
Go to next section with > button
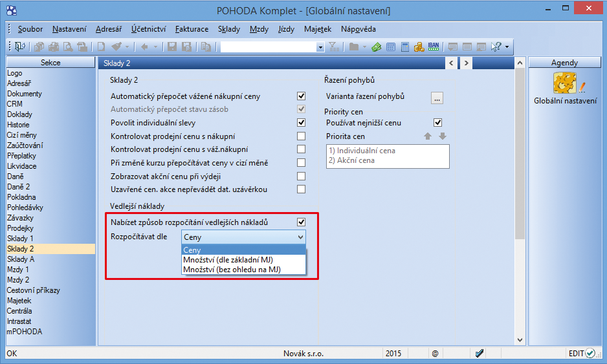click(466, 63)
